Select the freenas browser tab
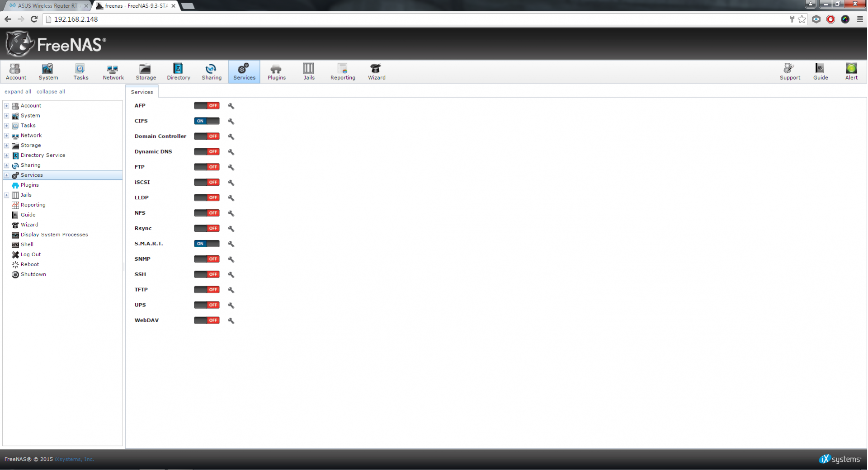 tap(136, 6)
